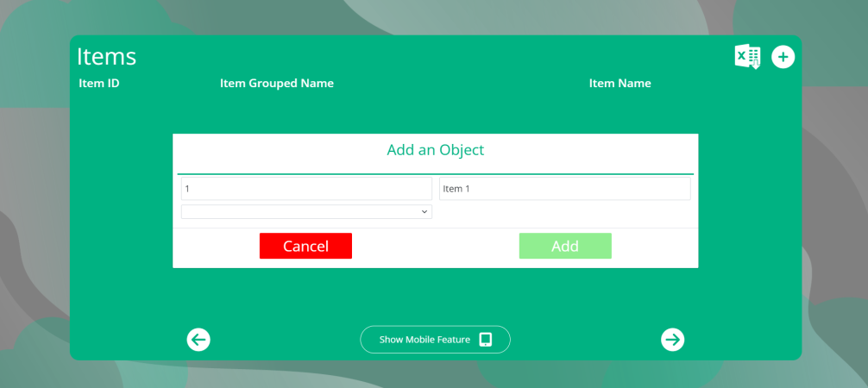Viewport: 868px width, 388px height.
Task: Go forward with the right arrow icon
Action: pos(673,340)
